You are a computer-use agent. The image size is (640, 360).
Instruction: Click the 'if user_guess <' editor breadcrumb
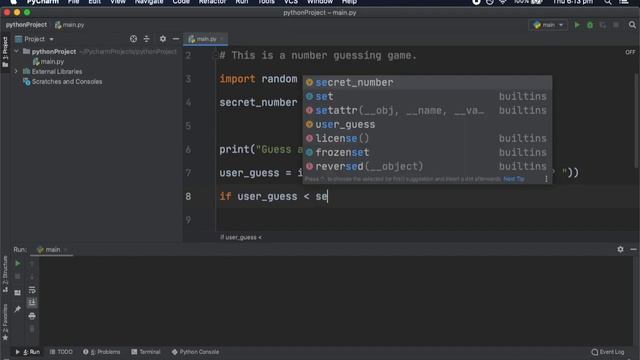[x=241, y=237]
